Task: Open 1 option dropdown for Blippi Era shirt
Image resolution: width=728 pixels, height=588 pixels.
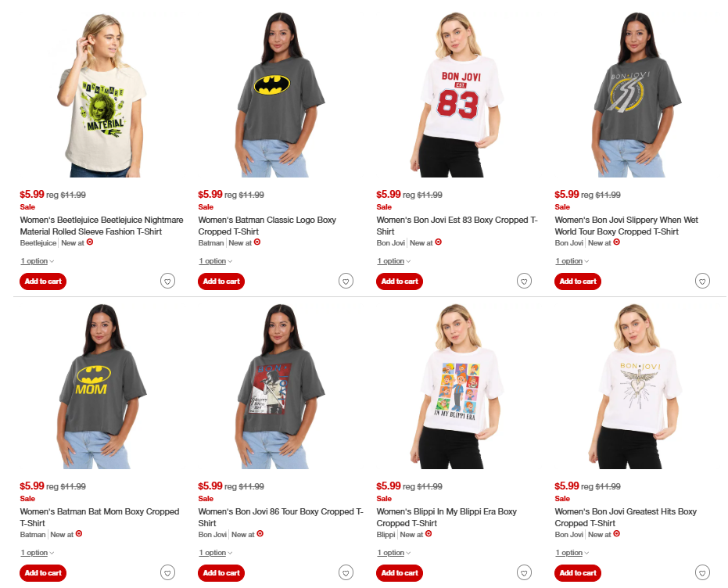Action: tap(394, 553)
